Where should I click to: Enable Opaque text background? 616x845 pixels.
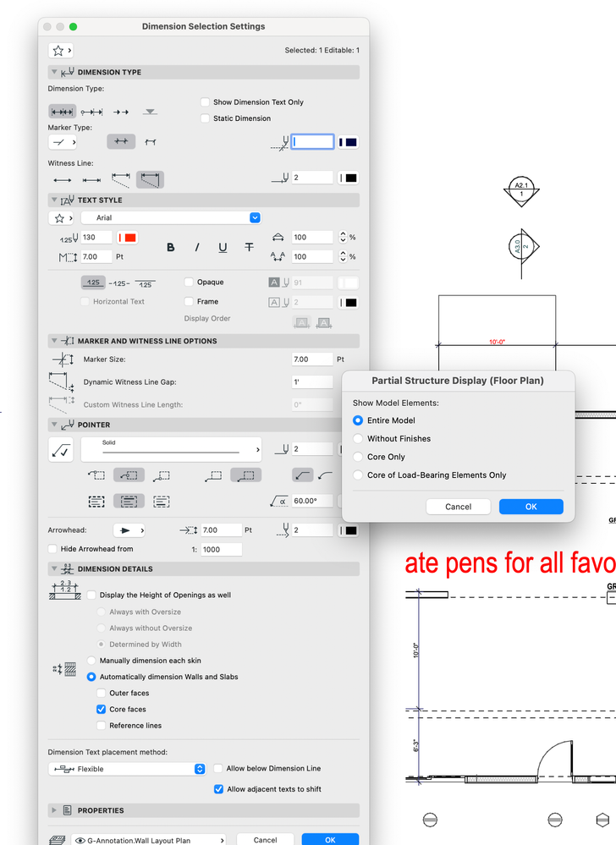tap(189, 282)
